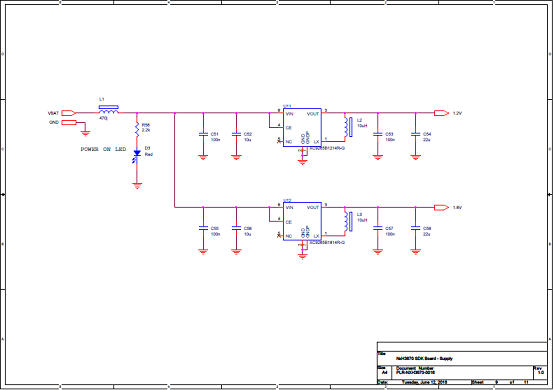The width and height of the screenshot is (554, 390).
Task: Click the title block Supply title text
Action: point(424,358)
